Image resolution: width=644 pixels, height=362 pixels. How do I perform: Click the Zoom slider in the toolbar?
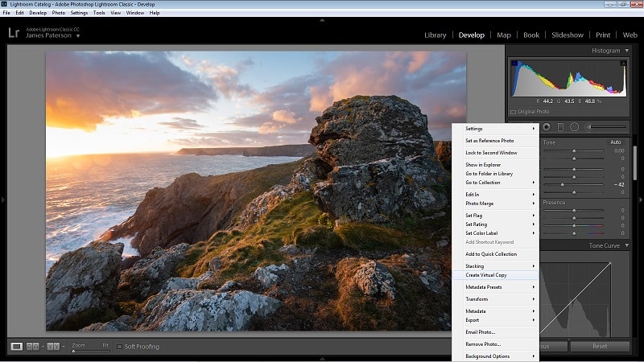coord(90,351)
